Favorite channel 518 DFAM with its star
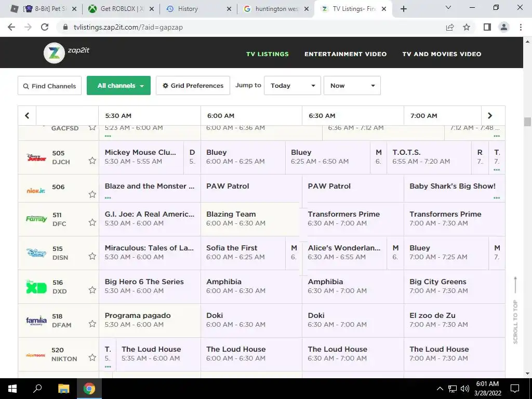Image resolution: width=532 pixels, height=399 pixels. coord(92,324)
